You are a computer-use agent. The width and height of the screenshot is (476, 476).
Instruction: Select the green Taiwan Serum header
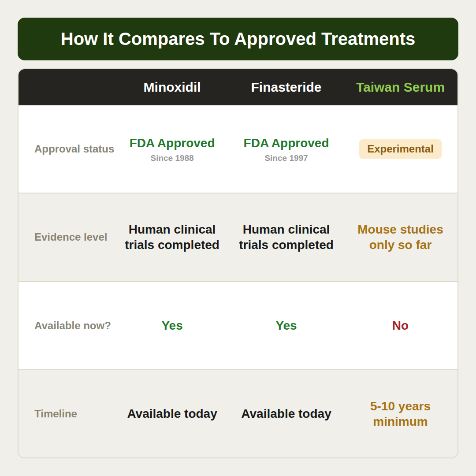tap(400, 87)
